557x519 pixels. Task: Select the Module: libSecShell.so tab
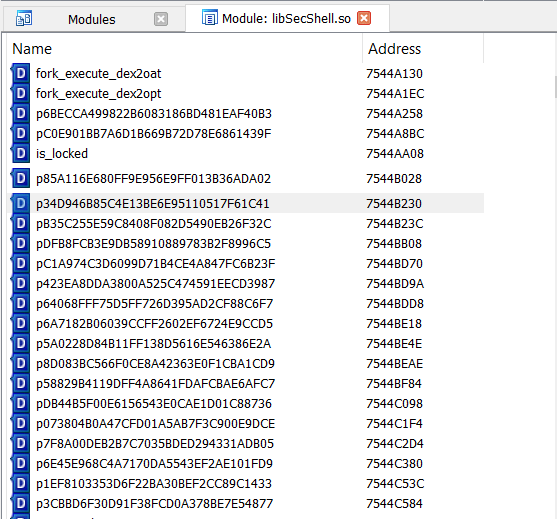287,18
